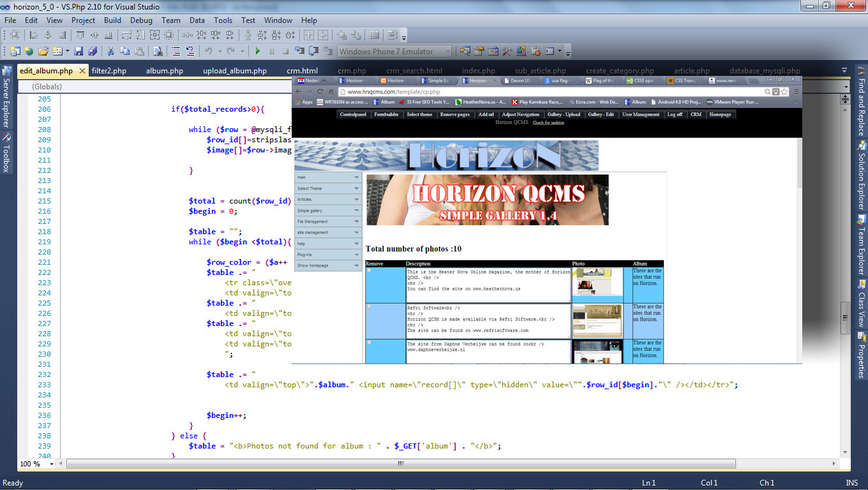Open the Debug menu
Screen dimensions: 868x490
pos(141,20)
